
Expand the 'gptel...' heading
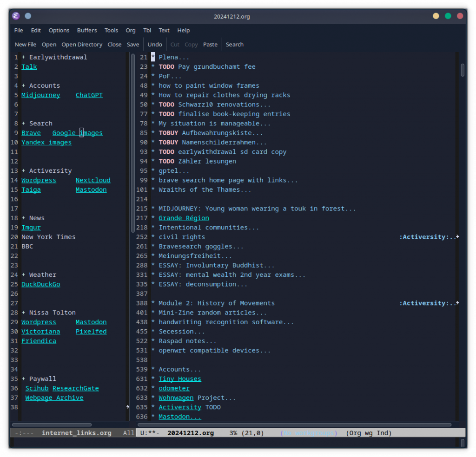coord(174,171)
